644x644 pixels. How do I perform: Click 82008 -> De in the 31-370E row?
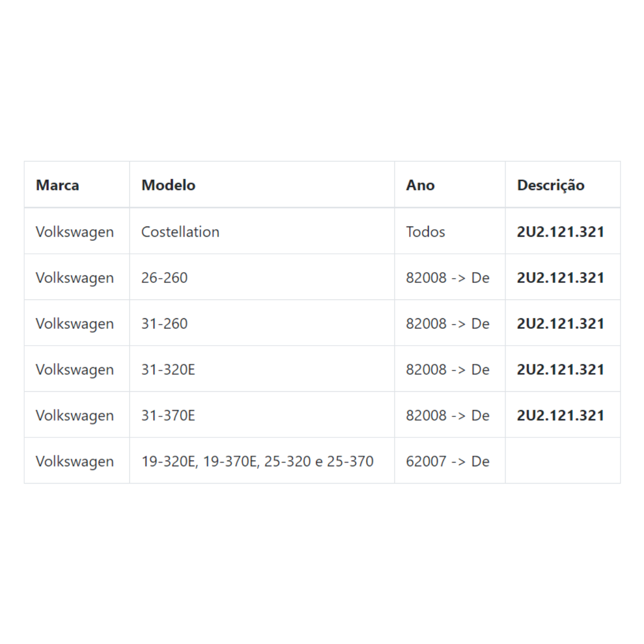[x=448, y=415]
